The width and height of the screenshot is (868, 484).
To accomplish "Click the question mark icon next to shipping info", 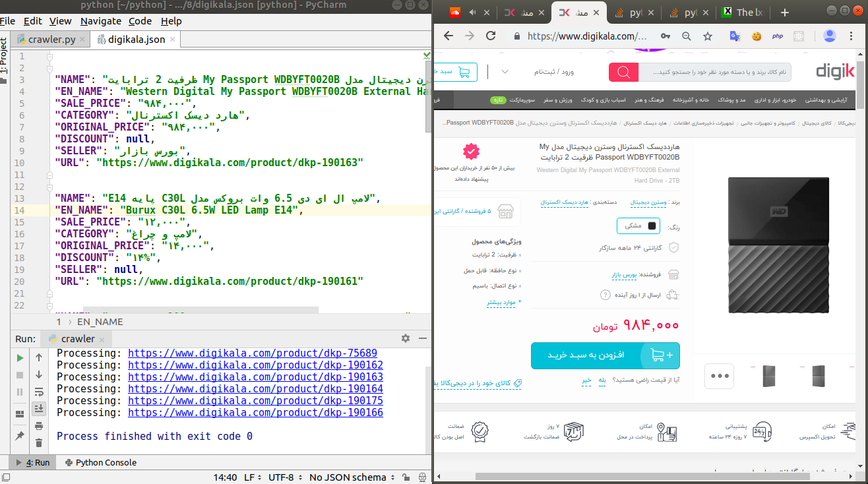I will (x=605, y=295).
